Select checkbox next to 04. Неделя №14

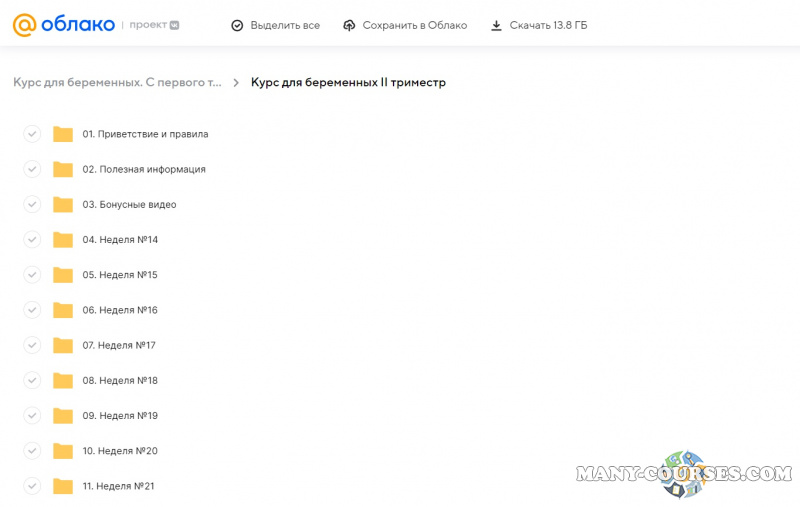click(x=32, y=240)
